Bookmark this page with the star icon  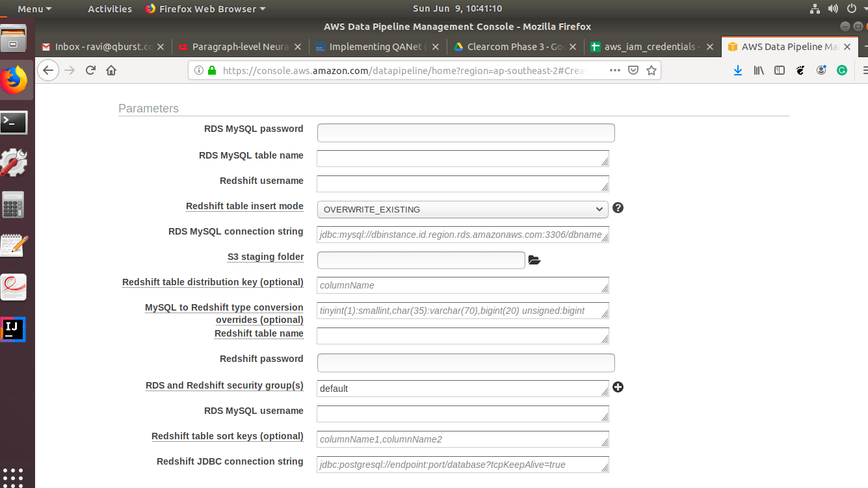[651, 70]
